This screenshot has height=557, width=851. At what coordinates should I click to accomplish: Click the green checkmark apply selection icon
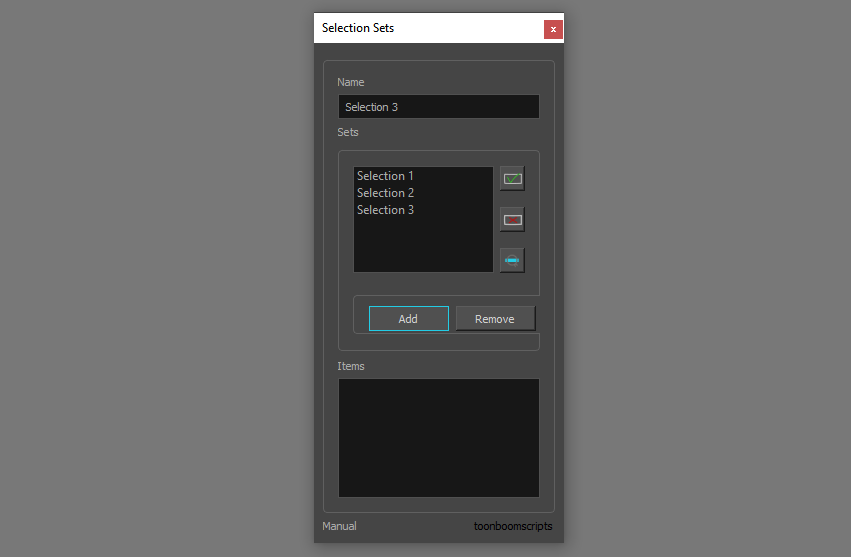click(x=512, y=179)
